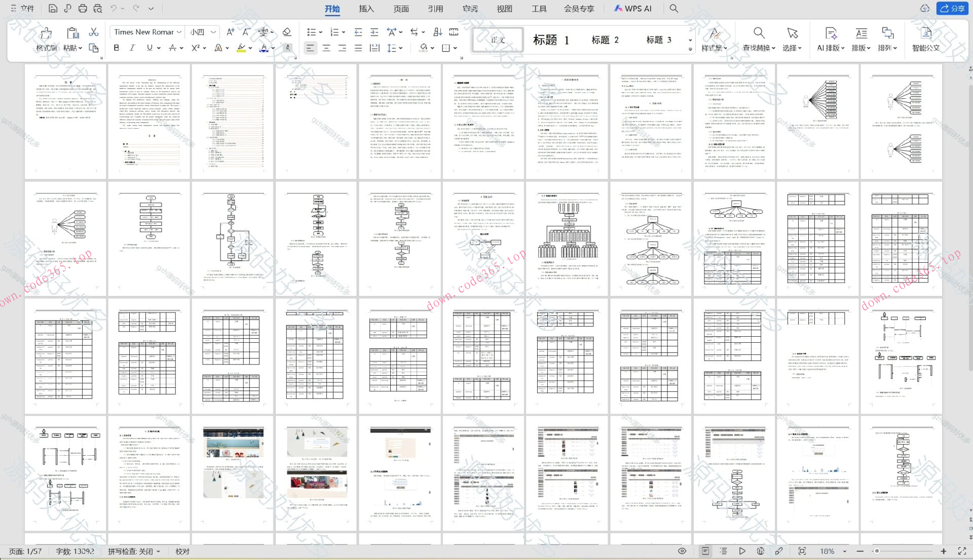Click the sort icon in paragraph group

437,32
